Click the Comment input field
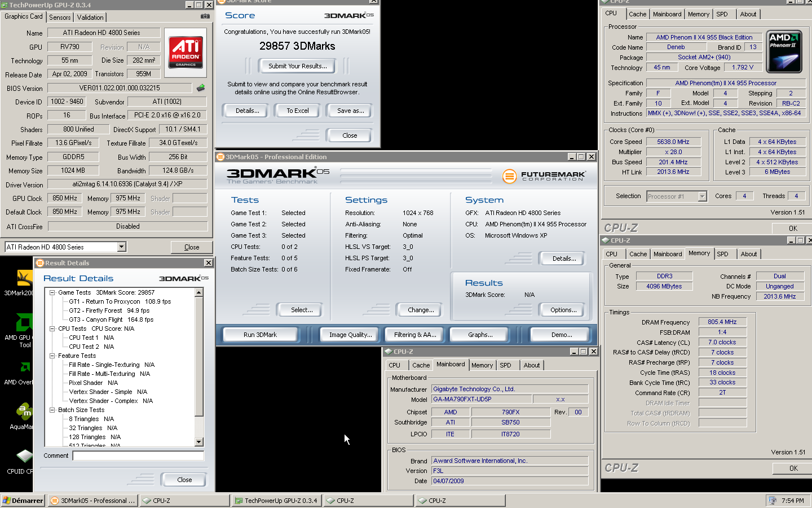 pyautogui.click(x=138, y=456)
